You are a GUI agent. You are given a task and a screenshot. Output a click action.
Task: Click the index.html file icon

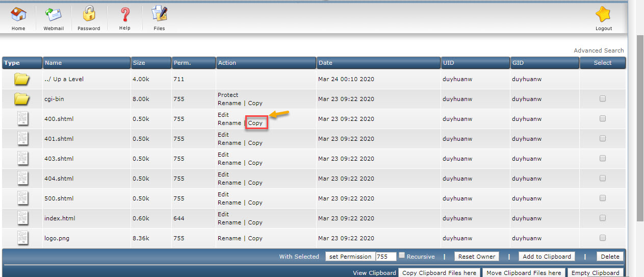click(22, 218)
